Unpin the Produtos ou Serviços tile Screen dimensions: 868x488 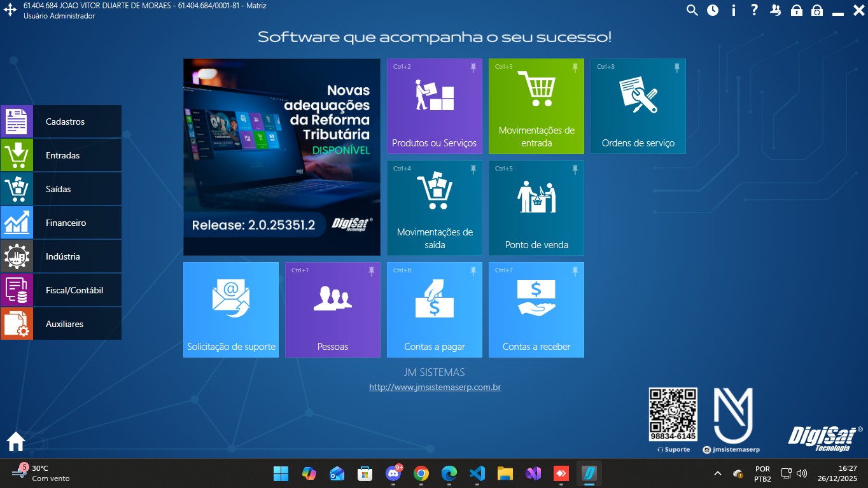click(472, 67)
